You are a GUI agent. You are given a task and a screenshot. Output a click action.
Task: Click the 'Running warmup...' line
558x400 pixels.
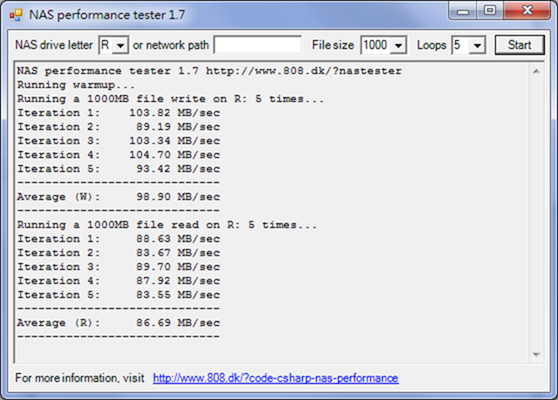[76, 85]
